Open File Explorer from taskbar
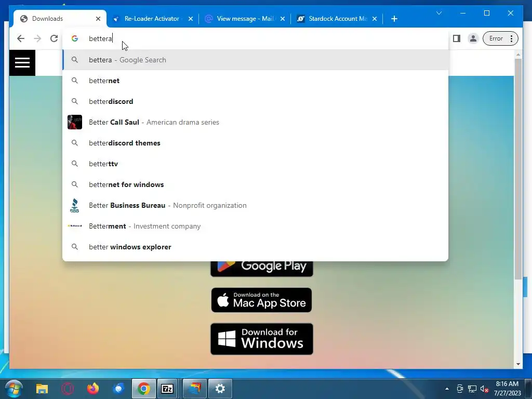The image size is (532, 399). [42, 389]
